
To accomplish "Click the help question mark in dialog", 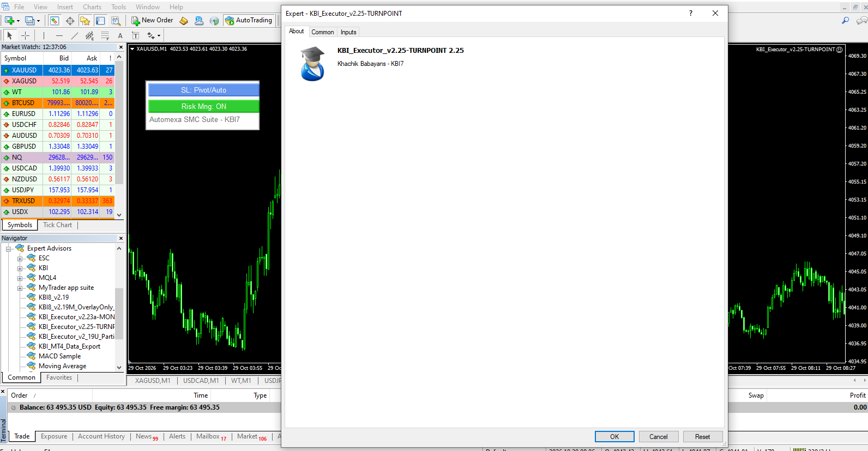I will (691, 13).
